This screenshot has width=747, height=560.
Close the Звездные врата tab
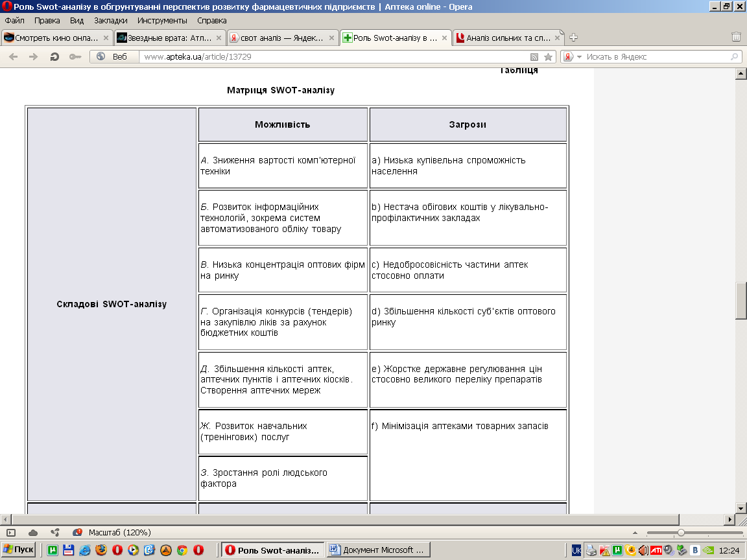[x=219, y=38]
